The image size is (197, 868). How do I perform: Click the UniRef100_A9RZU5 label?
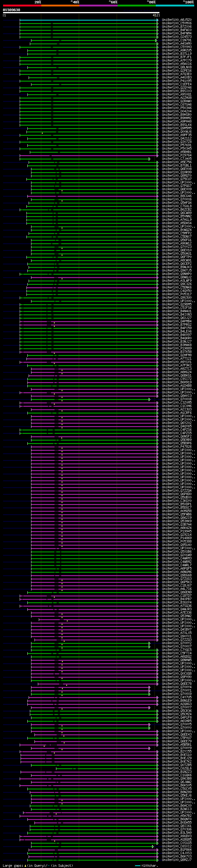point(177,50)
